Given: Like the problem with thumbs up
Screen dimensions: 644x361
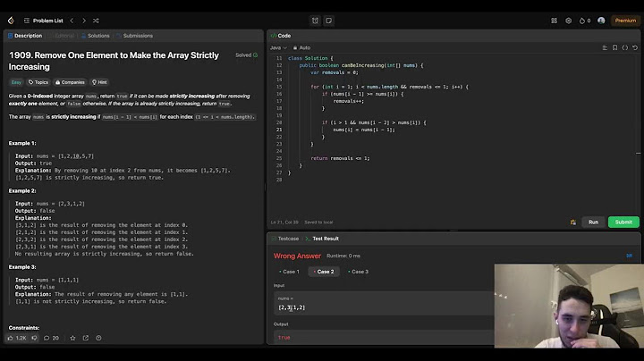Looking at the screenshot, I should pyautogui.click(x=17, y=338).
